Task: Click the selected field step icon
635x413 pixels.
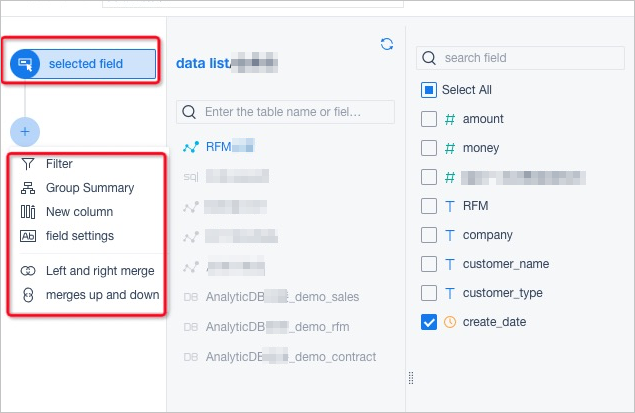Action: (25, 64)
